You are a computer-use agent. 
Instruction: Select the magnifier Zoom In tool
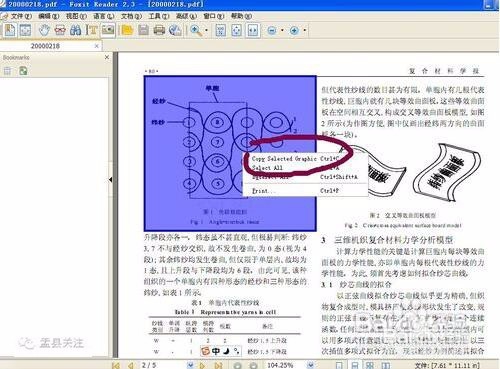tap(196, 30)
